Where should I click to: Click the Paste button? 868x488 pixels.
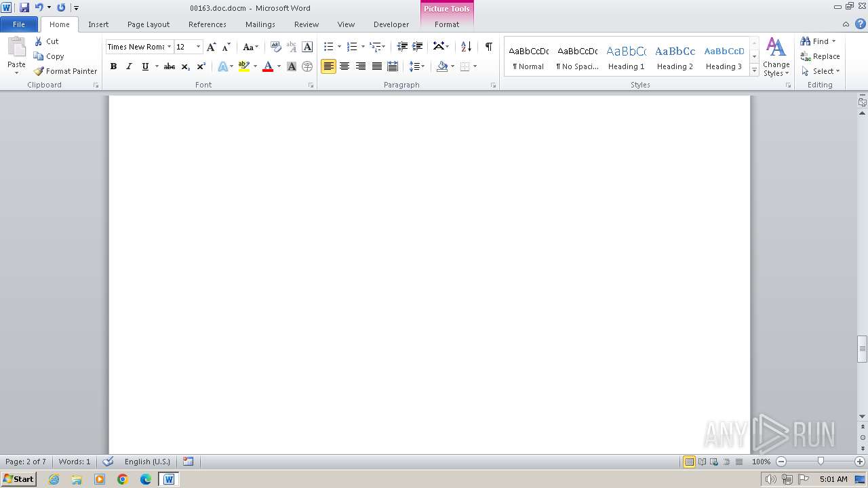coord(16,56)
